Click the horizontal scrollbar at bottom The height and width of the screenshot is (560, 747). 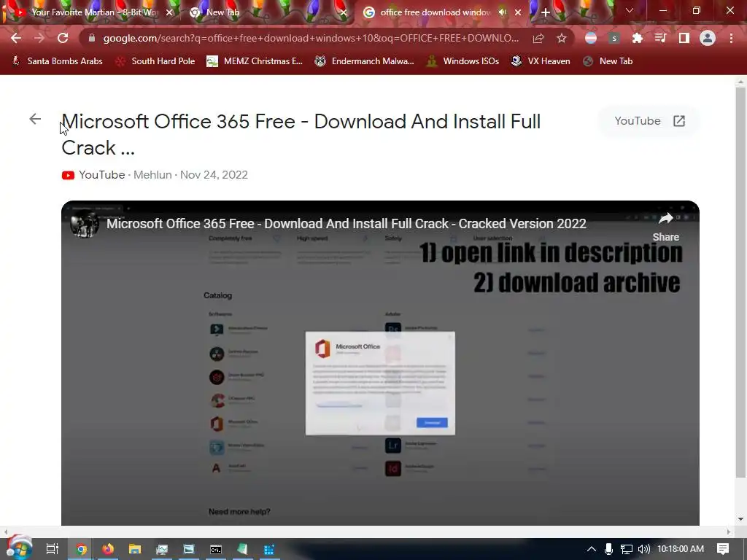tap(367, 532)
